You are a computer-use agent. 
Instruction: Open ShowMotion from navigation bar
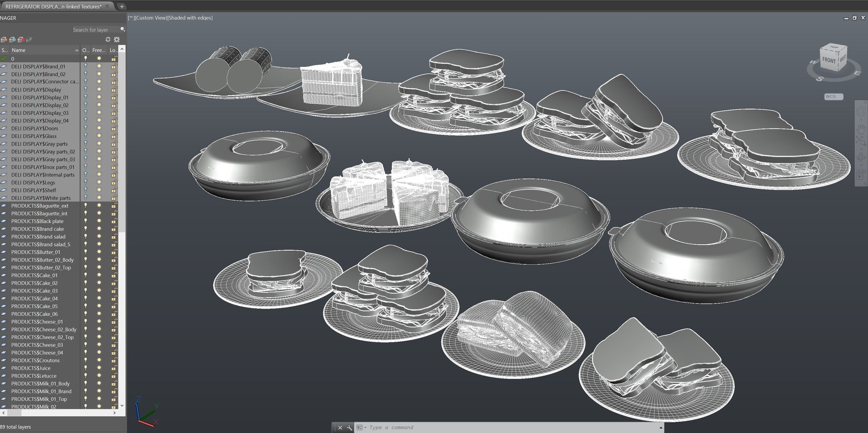point(861,174)
